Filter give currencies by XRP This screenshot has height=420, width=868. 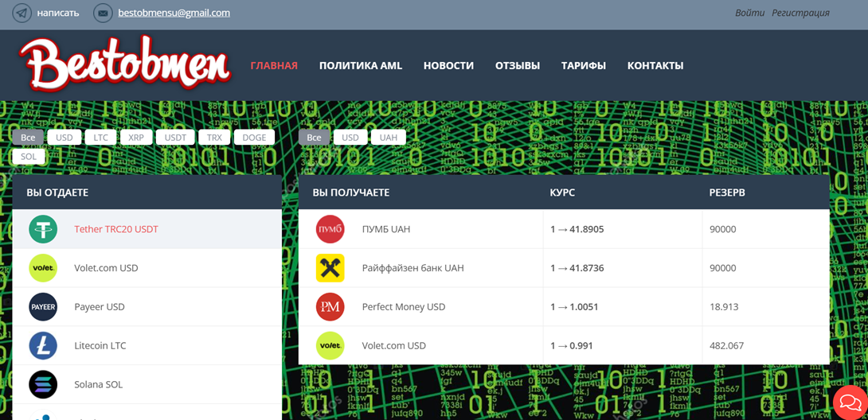tap(136, 138)
